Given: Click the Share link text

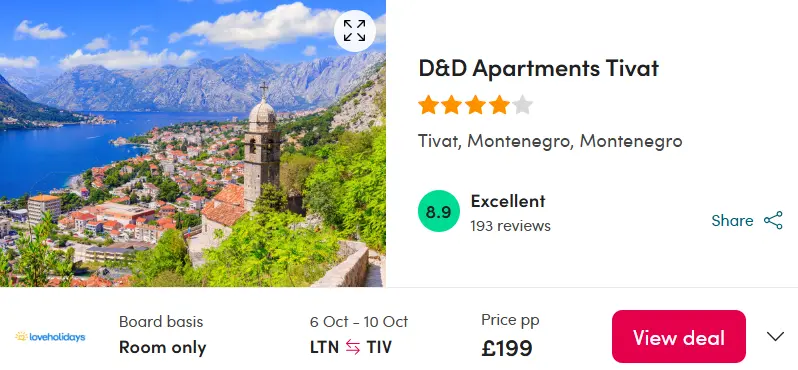Looking at the screenshot, I should (732, 220).
